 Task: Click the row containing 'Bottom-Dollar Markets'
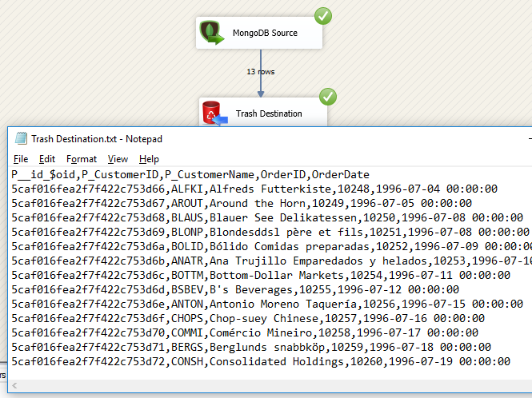click(261, 275)
